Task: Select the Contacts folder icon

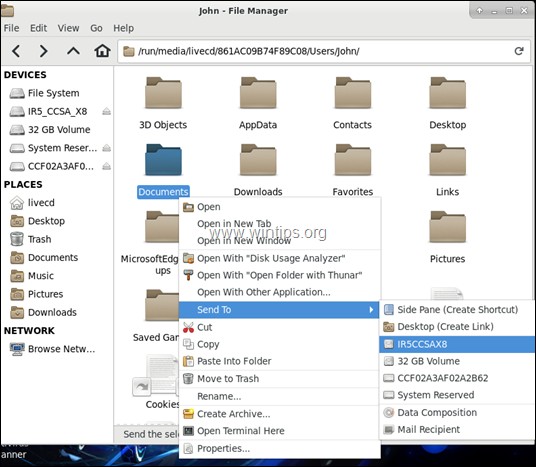Action: [353, 93]
